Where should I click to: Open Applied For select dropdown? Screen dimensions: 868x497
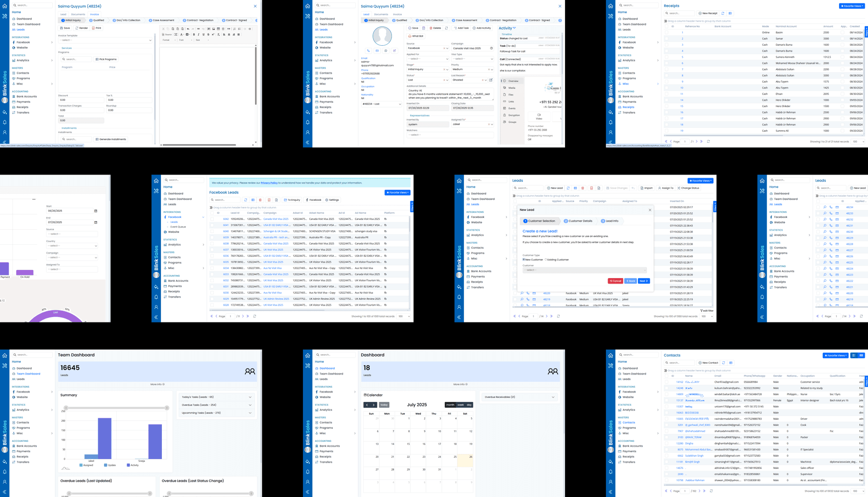(428, 59)
